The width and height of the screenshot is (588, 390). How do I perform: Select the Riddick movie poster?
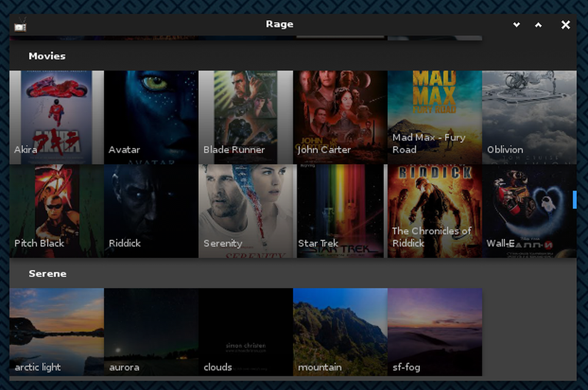[x=151, y=211]
